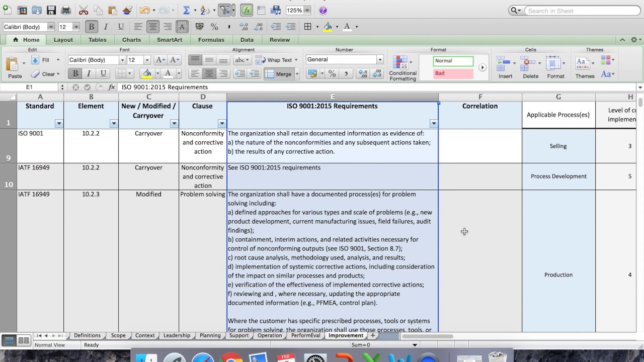Switch to Page Layout view in status bar

click(23, 340)
